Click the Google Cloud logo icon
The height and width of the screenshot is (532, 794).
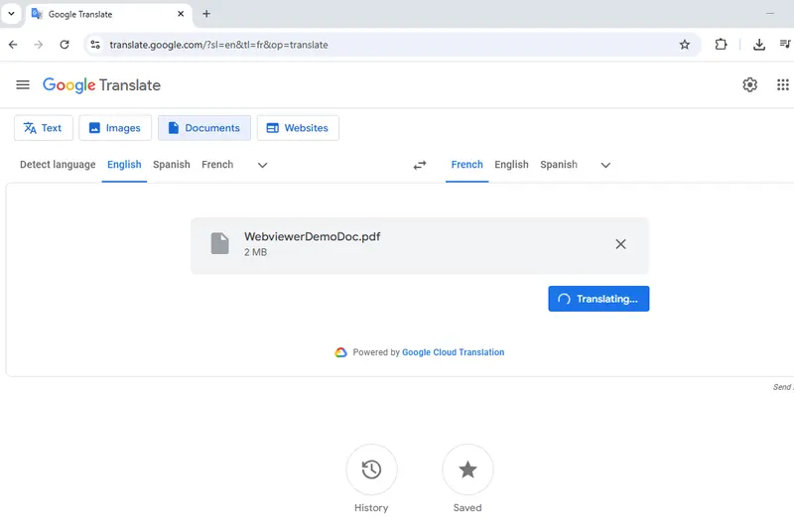point(340,352)
